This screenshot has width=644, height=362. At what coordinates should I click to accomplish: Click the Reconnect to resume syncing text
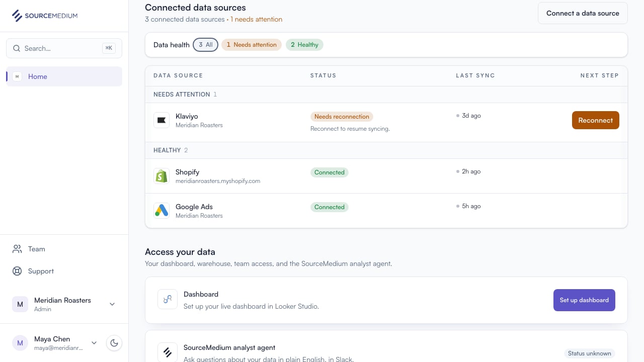pos(350,129)
